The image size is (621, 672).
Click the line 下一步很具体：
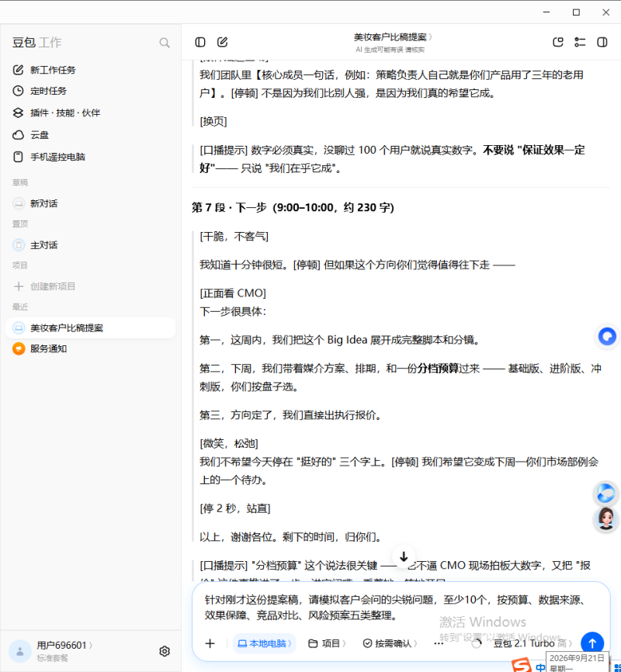tap(233, 312)
